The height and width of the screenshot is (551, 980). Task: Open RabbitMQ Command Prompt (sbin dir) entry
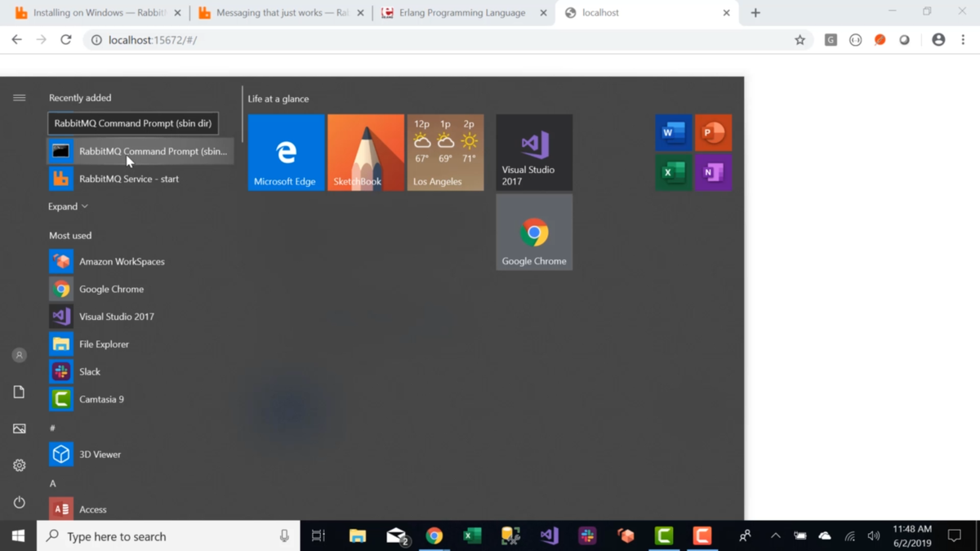(x=140, y=151)
